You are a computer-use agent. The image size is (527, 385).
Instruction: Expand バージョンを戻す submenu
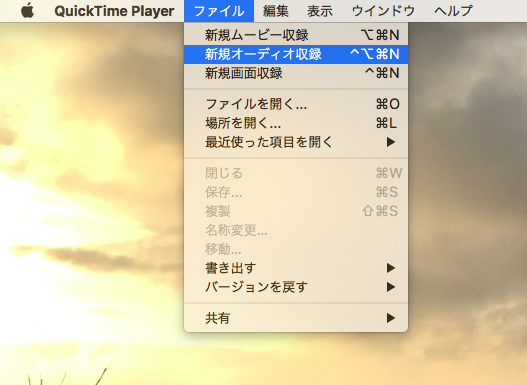click(296, 287)
